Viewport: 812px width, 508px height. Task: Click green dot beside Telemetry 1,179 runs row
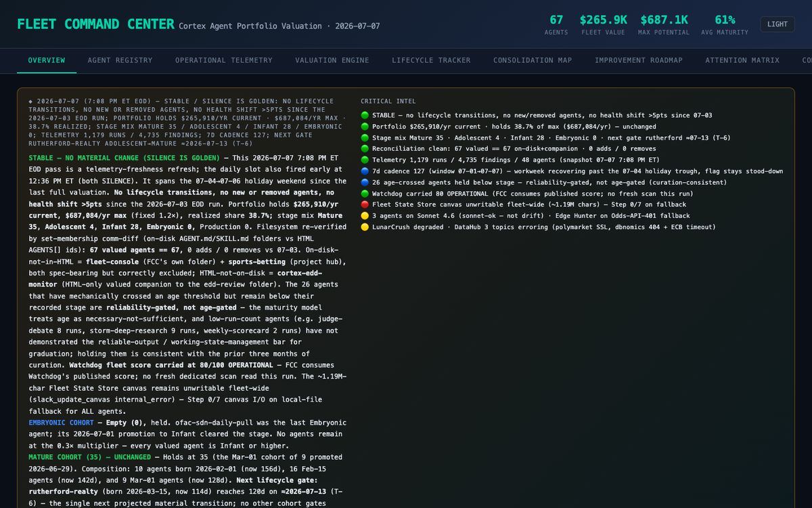365,160
